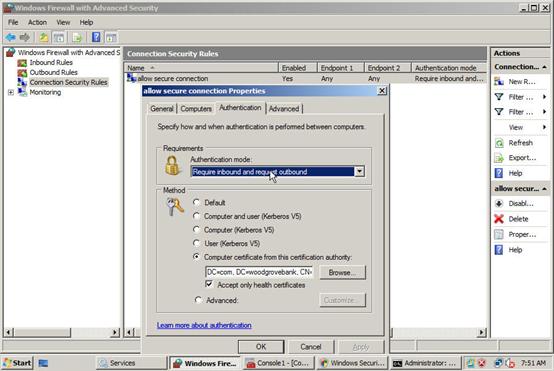Open the View menu
The width and height of the screenshot is (554, 371).
(x=63, y=22)
